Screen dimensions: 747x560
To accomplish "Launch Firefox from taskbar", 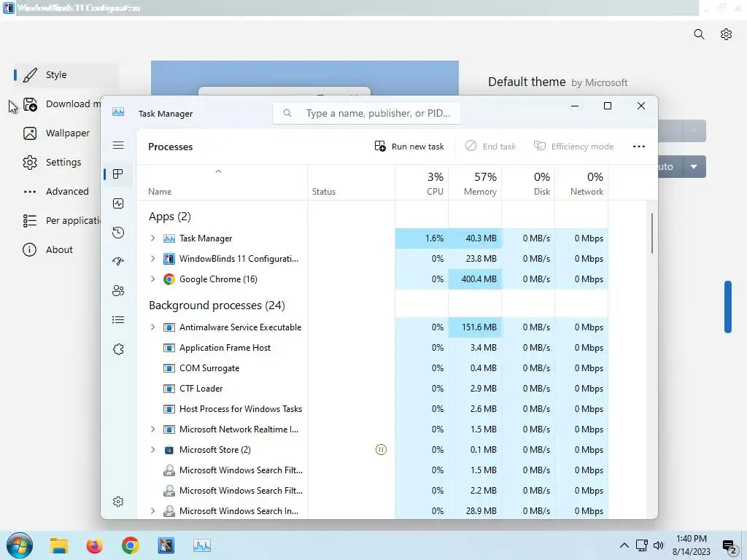I will 94,545.
